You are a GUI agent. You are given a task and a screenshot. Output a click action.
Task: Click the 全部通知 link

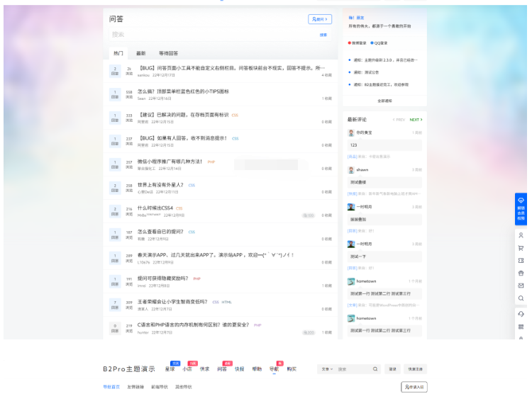pyautogui.click(x=384, y=101)
